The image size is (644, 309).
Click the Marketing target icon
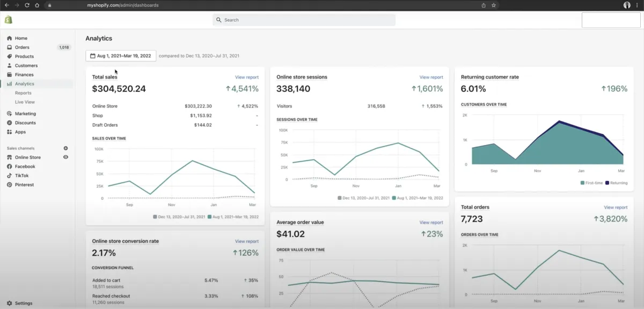(x=10, y=114)
